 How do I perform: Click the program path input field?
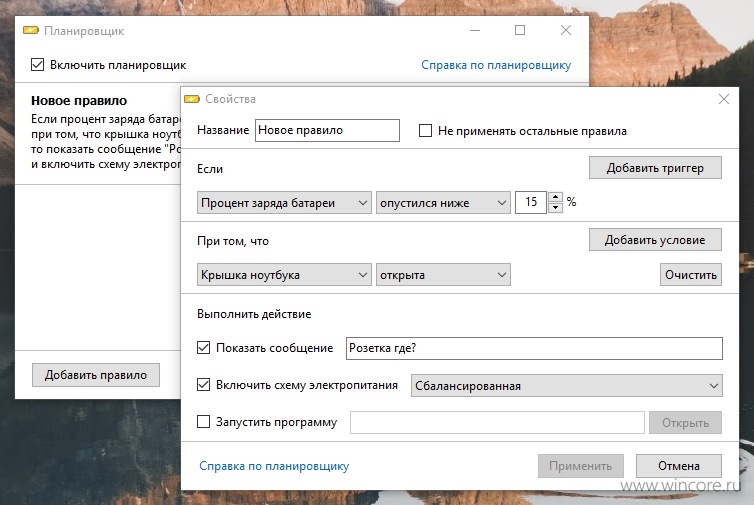[x=497, y=422]
